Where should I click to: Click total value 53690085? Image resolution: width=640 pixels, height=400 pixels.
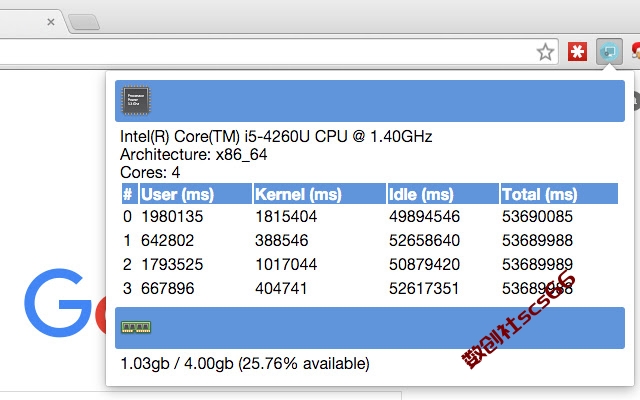537,216
